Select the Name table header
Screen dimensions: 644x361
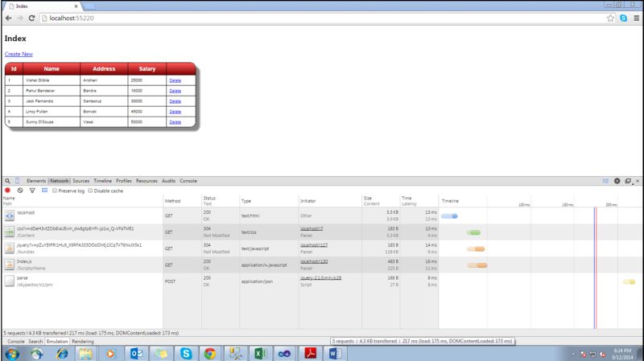pos(52,69)
